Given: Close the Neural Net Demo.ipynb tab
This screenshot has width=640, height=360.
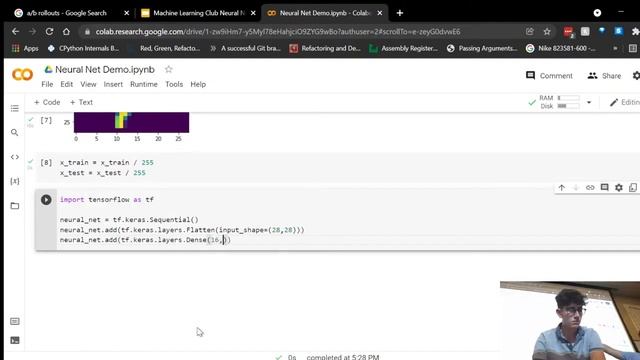Looking at the screenshot, I should [380, 13].
